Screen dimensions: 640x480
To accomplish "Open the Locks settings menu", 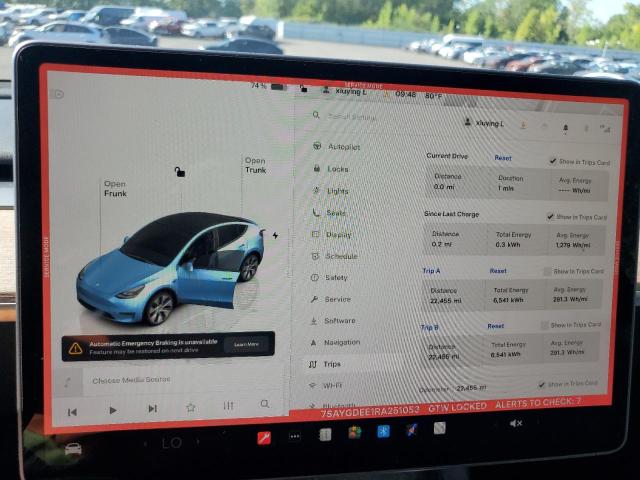I will point(331,169).
